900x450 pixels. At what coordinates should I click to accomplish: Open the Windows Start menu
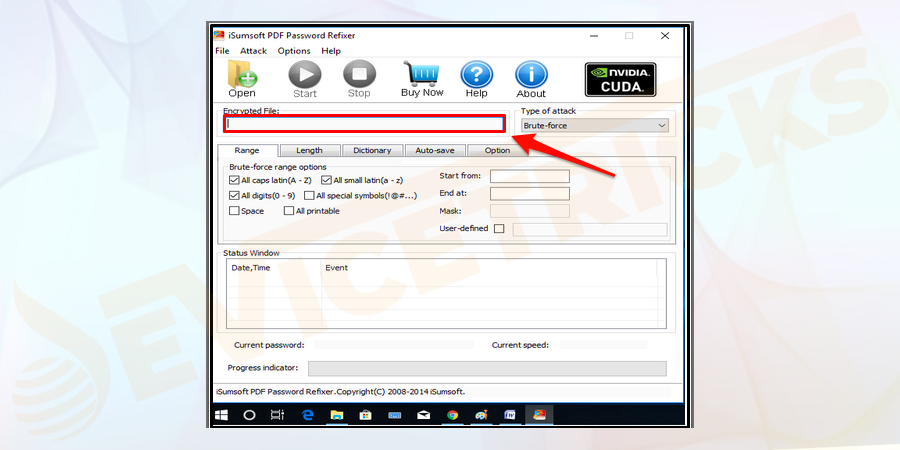[221, 415]
